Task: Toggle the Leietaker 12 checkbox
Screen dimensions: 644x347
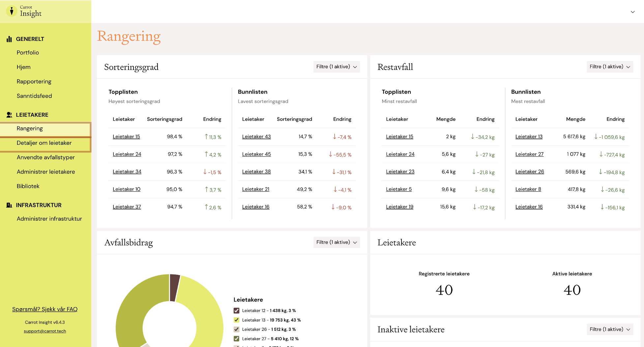Action: click(236, 310)
